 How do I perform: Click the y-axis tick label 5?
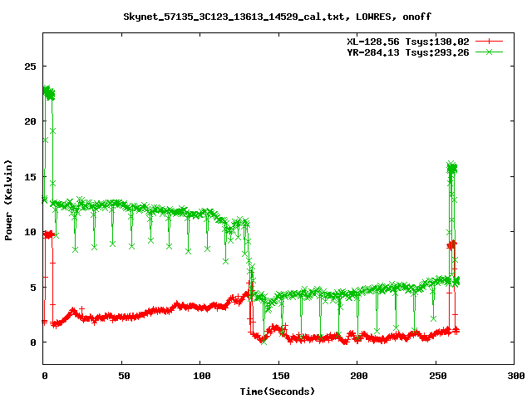pos(33,288)
